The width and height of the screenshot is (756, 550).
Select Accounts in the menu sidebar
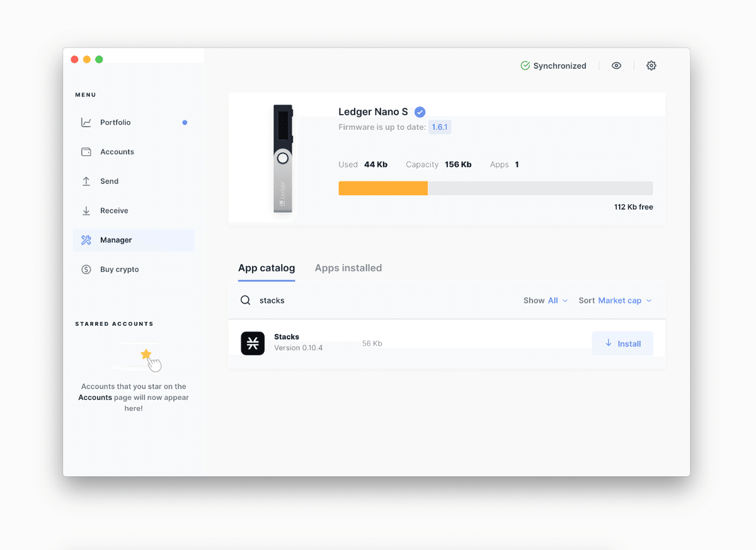[116, 151]
